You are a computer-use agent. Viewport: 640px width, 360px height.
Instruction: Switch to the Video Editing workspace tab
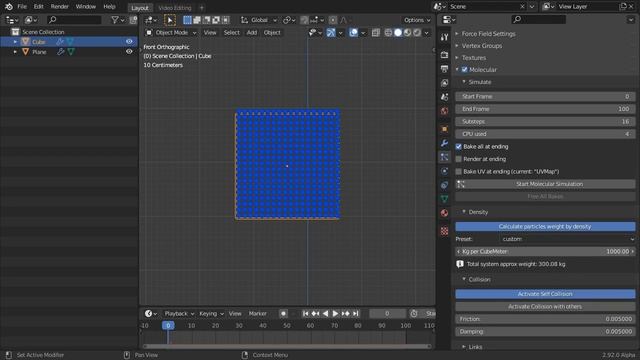point(175,8)
